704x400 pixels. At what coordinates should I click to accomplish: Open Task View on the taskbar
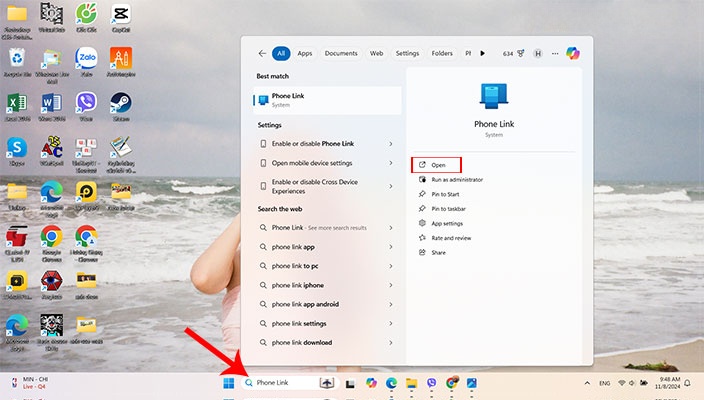click(x=350, y=383)
